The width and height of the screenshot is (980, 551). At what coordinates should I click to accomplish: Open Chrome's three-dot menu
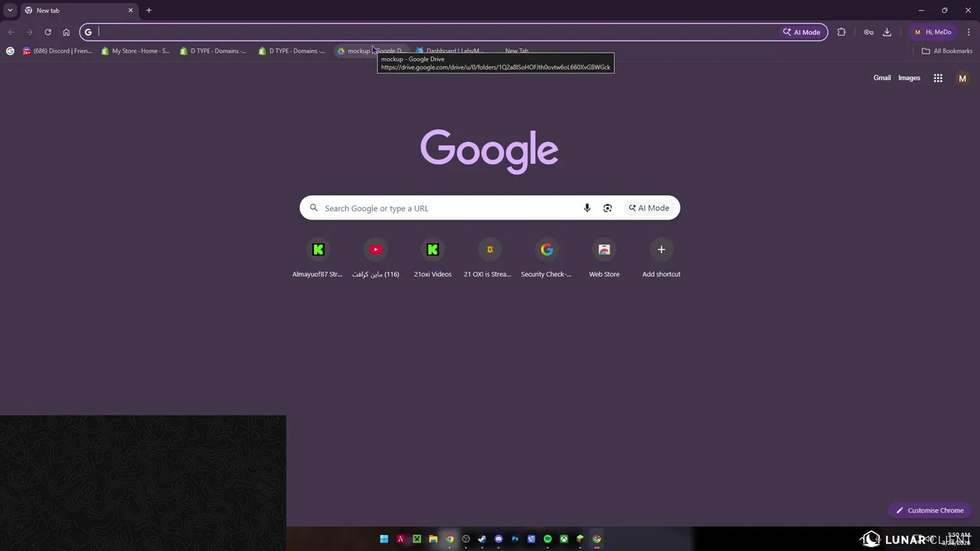click(x=969, y=32)
